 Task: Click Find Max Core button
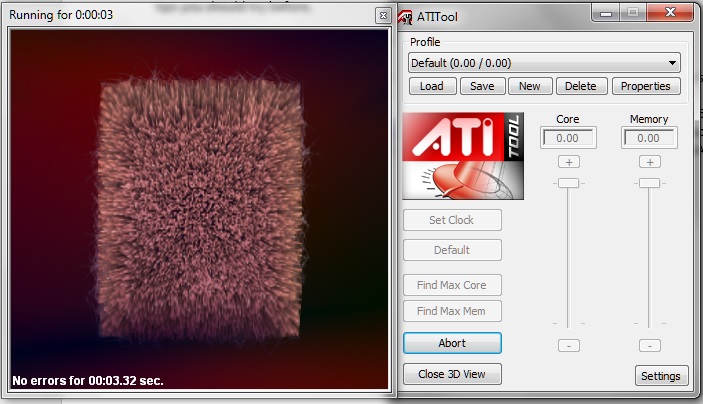452,285
